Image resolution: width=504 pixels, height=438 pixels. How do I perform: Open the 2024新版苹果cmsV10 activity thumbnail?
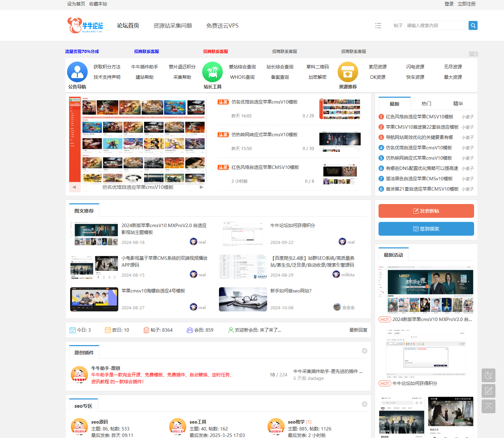tap(430, 288)
